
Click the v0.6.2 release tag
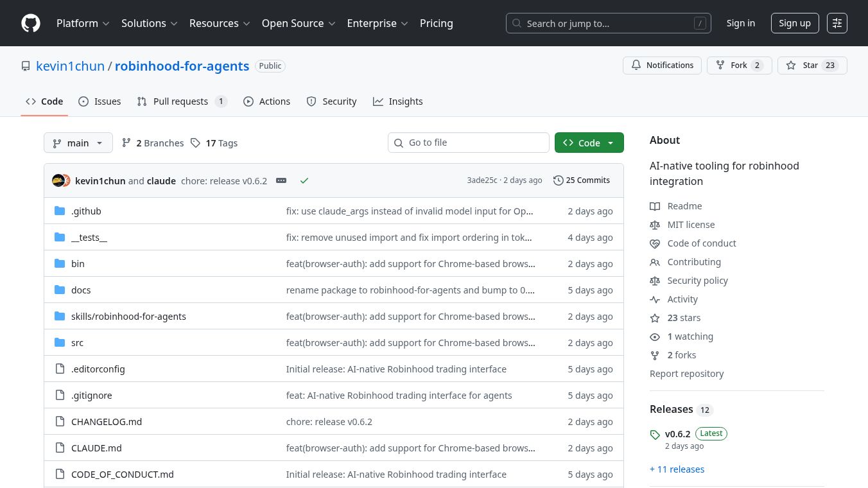click(x=677, y=434)
